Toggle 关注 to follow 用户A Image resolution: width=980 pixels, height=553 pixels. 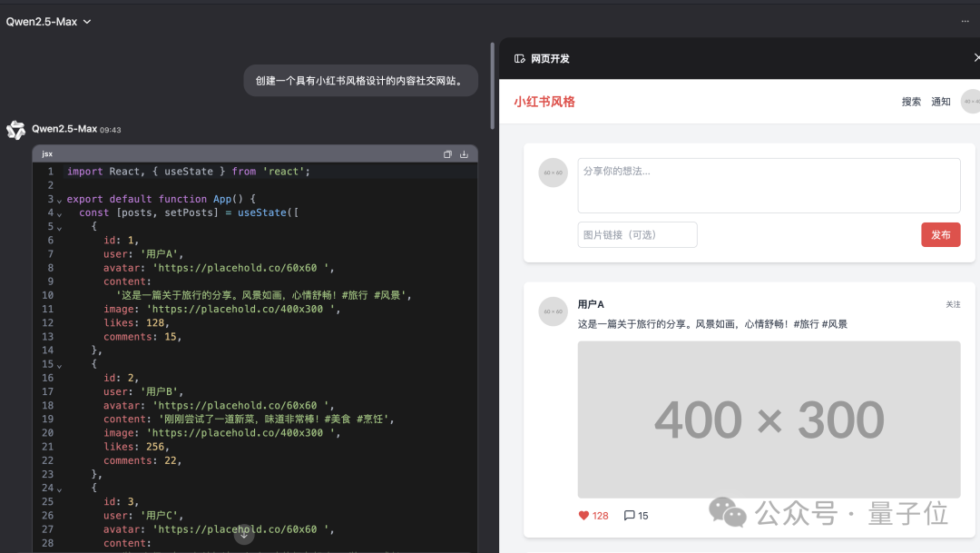point(952,304)
